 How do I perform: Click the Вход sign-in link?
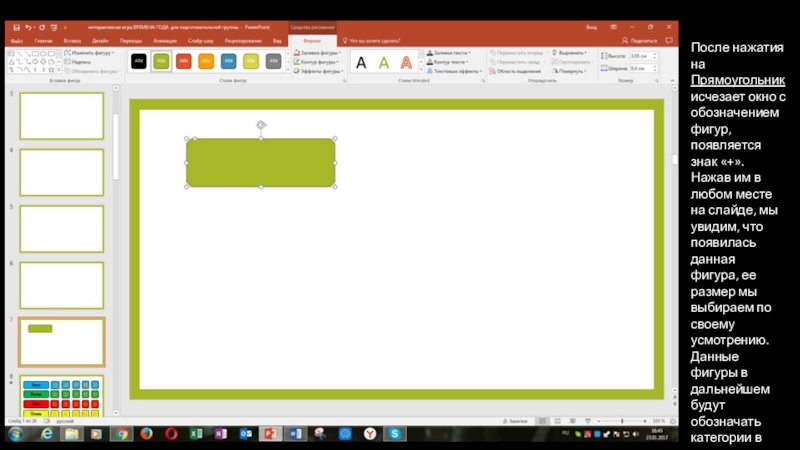(x=591, y=28)
